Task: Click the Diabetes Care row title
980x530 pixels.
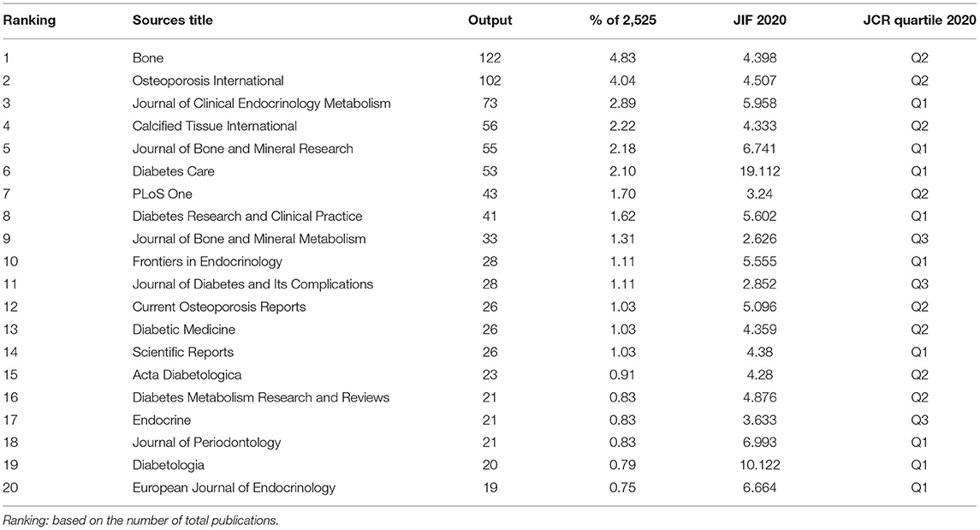Action: click(173, 171)
